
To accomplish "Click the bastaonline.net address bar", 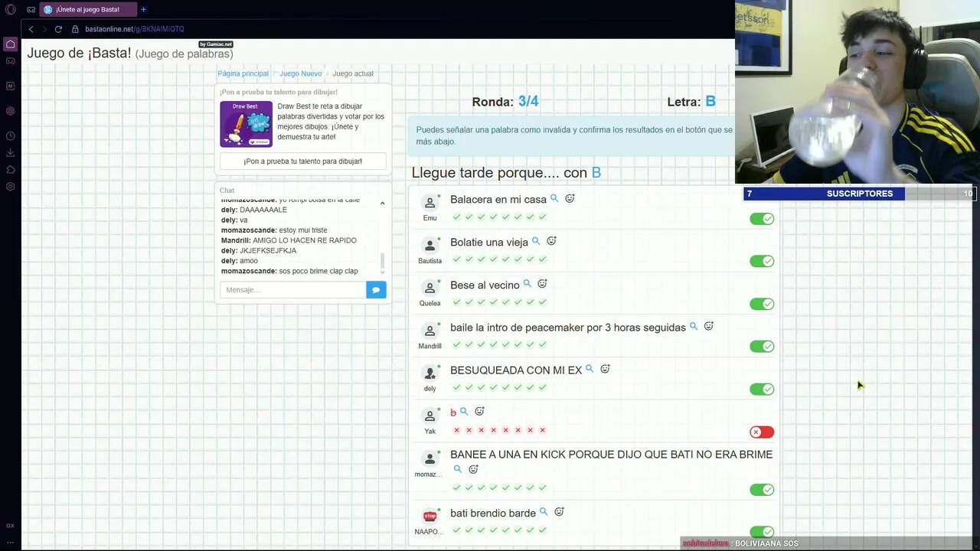I will (134, 29).
